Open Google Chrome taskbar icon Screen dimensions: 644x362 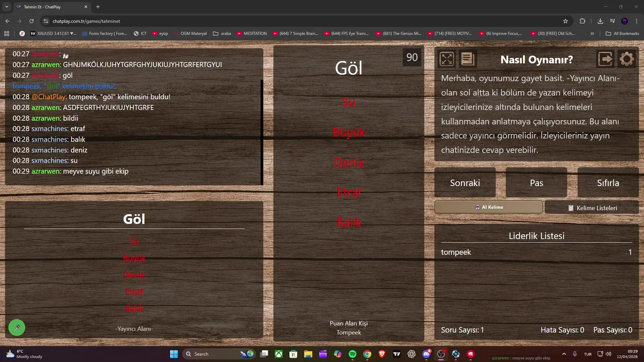(x=367, y=354)
